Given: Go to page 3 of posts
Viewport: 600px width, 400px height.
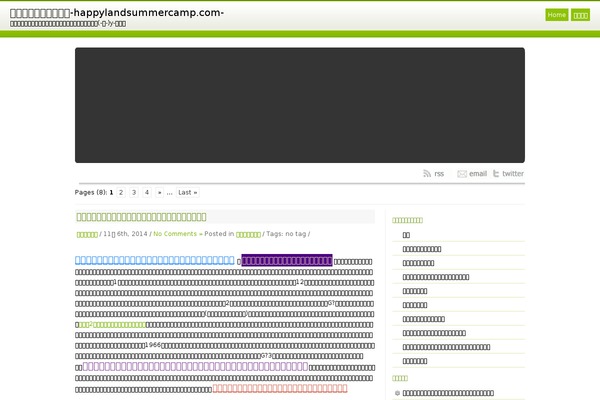Looking at the screenshot, I should [x=134, y=193].
